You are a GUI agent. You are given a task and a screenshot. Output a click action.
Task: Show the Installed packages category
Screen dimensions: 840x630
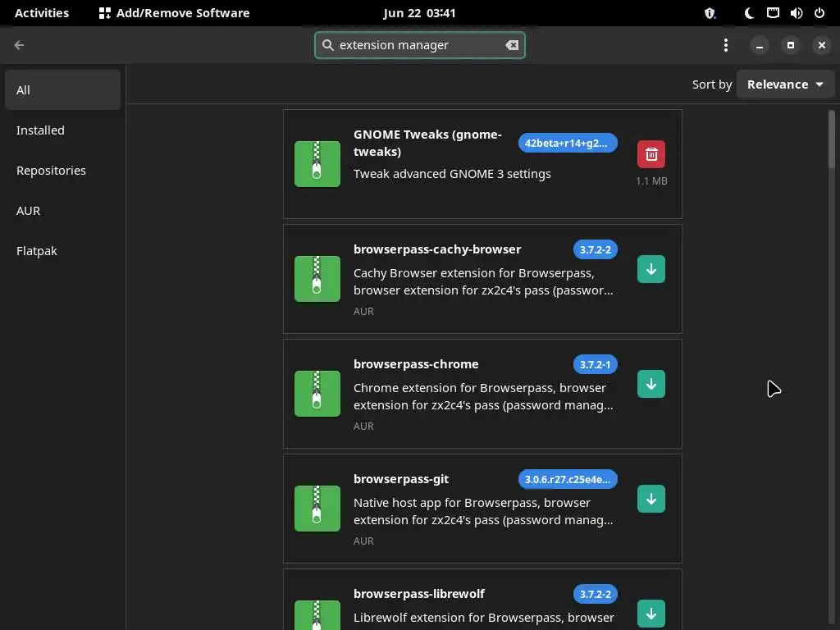62,130
